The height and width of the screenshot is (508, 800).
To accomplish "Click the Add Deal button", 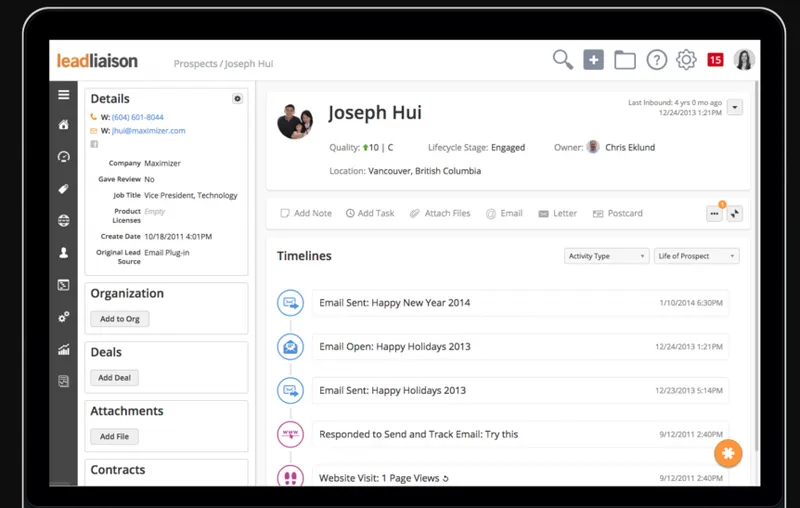I will [114, 378].
